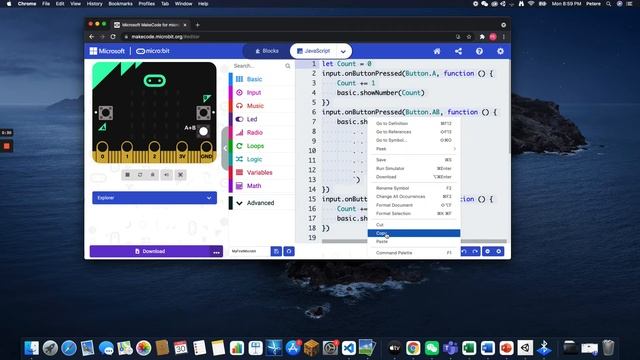The image size is (640, 360).
Task: Choose Go to References in the context menu
Action: [414, 132]
